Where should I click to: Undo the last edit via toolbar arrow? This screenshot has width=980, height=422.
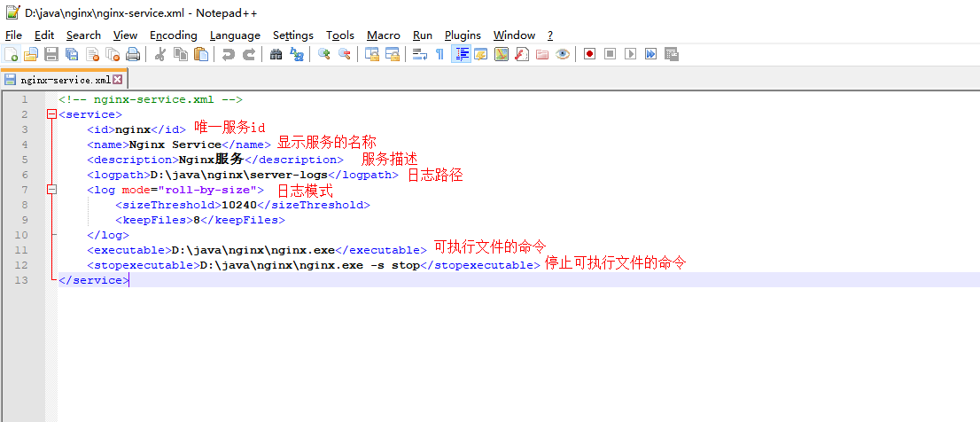(229, 54)
